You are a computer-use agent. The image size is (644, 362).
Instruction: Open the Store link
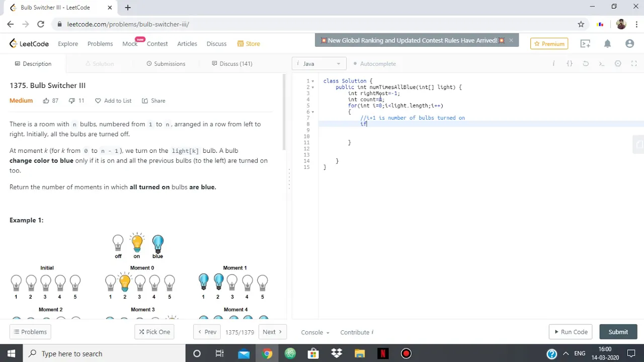(249, 44)
